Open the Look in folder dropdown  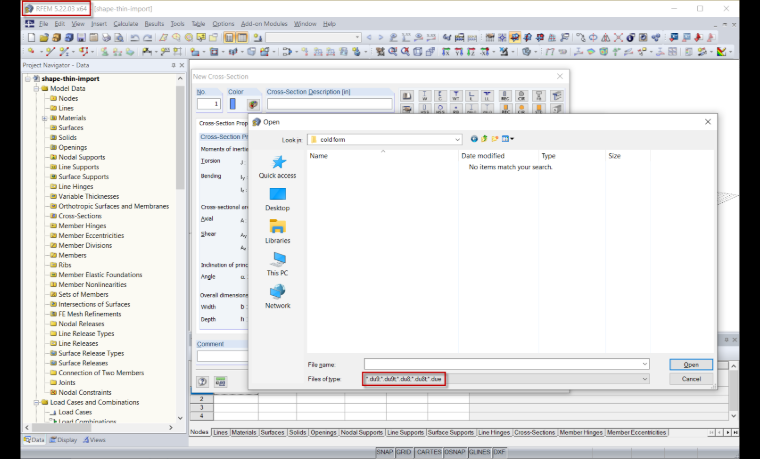coord(457,140)
